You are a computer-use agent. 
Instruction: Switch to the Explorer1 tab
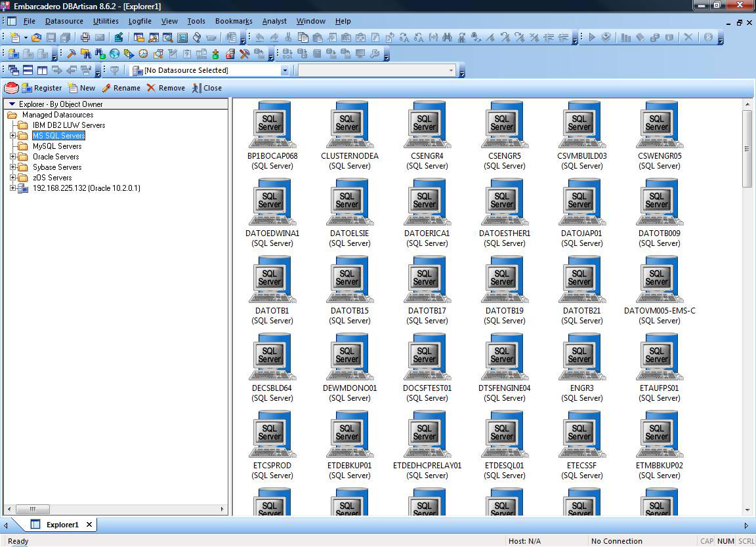(x=62, y=524)
